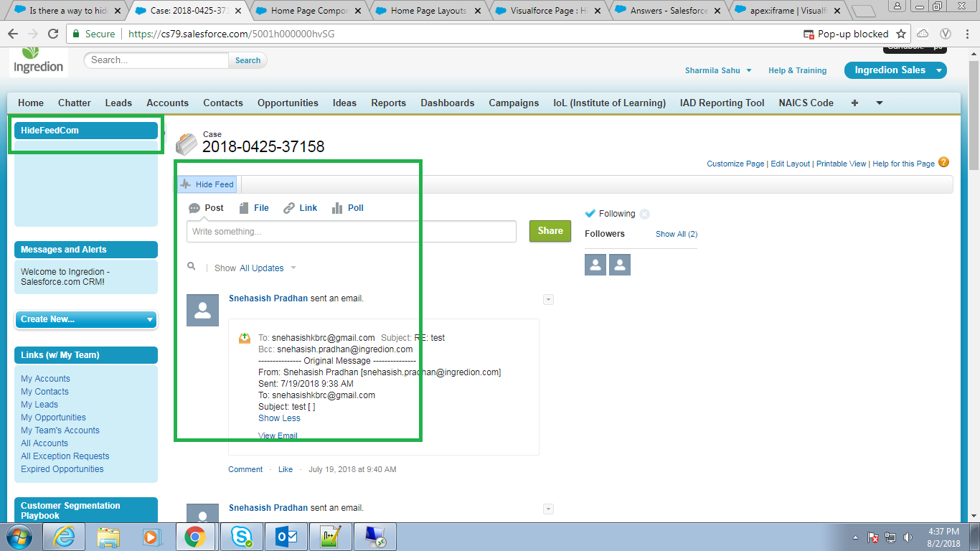Open the Ingredion Sales app menu

click(x=895, y=70)
